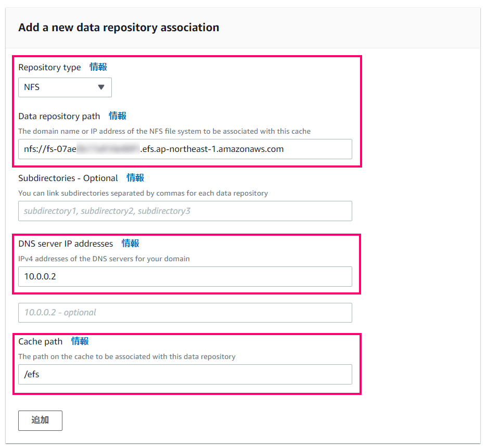Focus the Cache path field containing /efs
Image resolution: width=487 pixels, height=448 pixels.
185,374
